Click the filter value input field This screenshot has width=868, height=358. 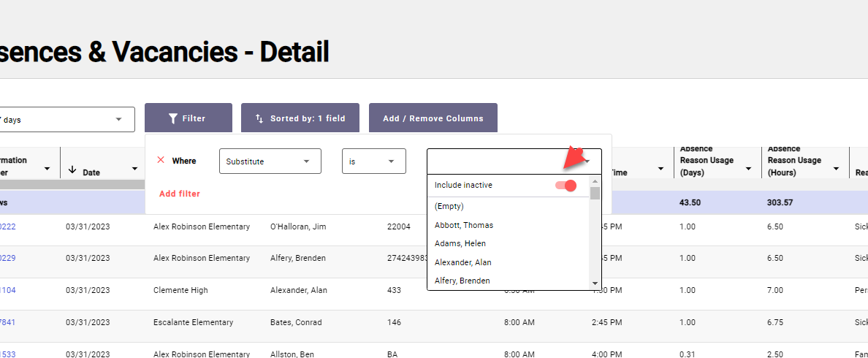(514, 161)
